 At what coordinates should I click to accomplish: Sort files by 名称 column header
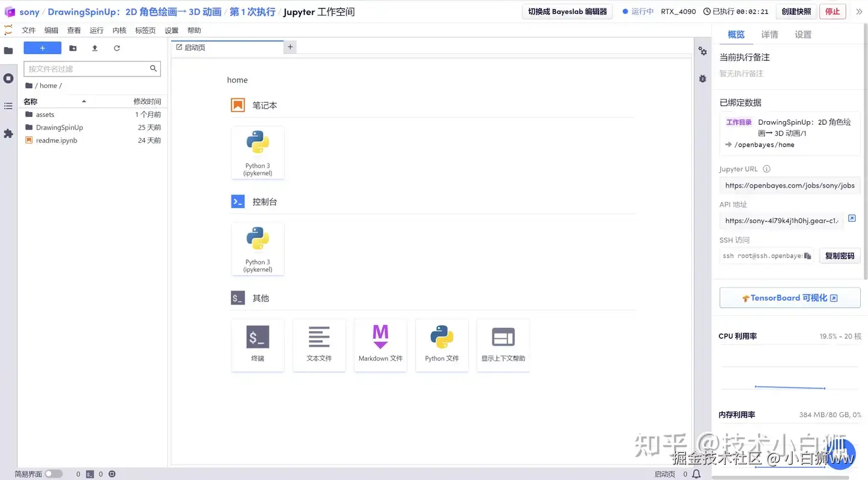coord(30,101)
